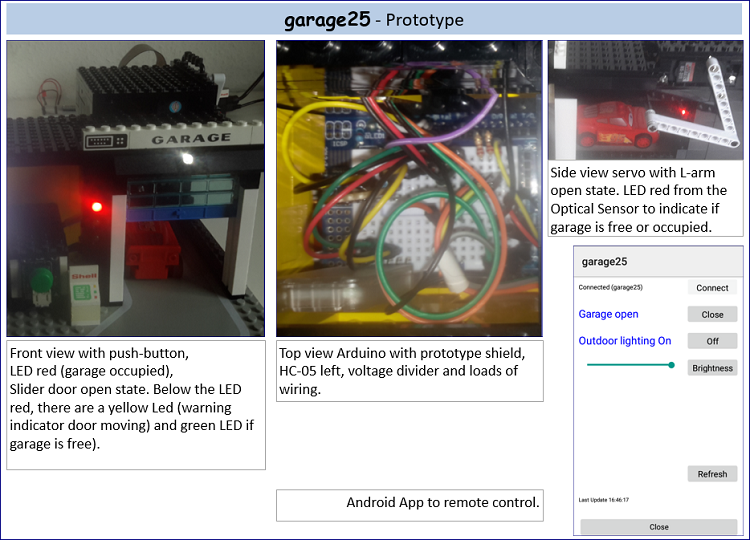Click the 'Garage open' status text
This screenshot has width=750, height=540.
608,314
